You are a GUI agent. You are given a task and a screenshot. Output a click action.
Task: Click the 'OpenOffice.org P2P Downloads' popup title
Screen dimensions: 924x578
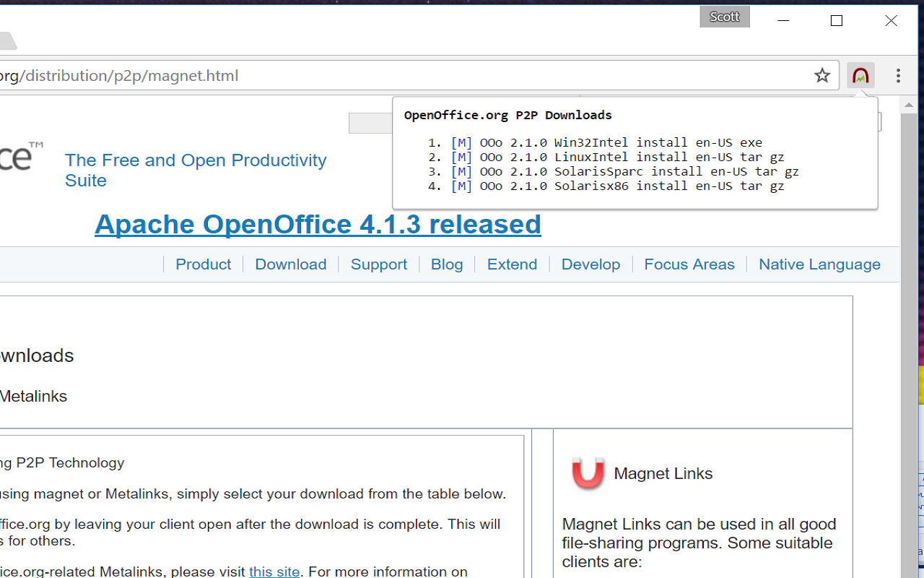[x=507, y=115]
